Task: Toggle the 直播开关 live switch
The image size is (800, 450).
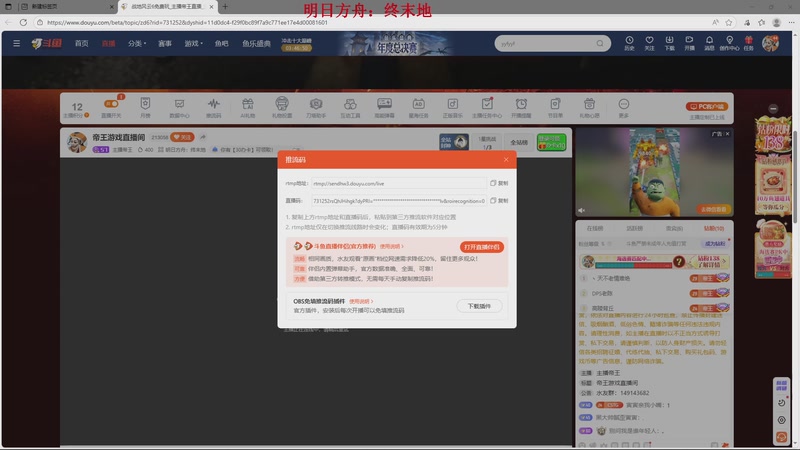Action: (x=111, y=104)
